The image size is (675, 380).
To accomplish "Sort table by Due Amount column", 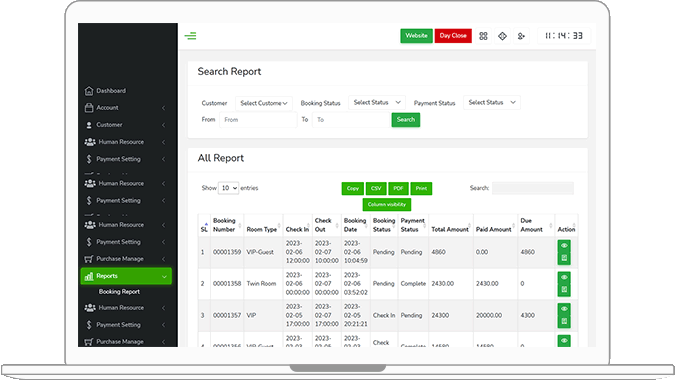I will click(536, 225).
